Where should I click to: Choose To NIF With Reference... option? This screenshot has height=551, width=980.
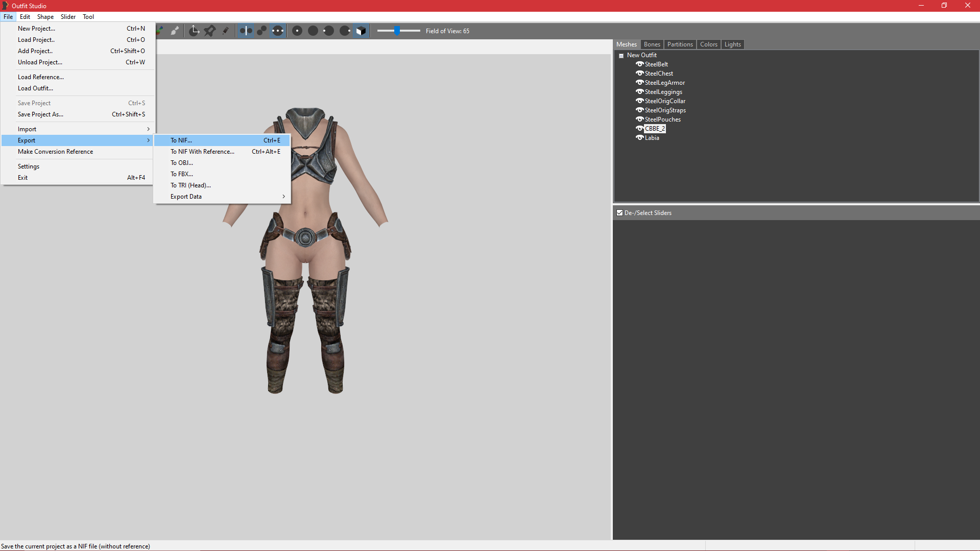(222, 152)
